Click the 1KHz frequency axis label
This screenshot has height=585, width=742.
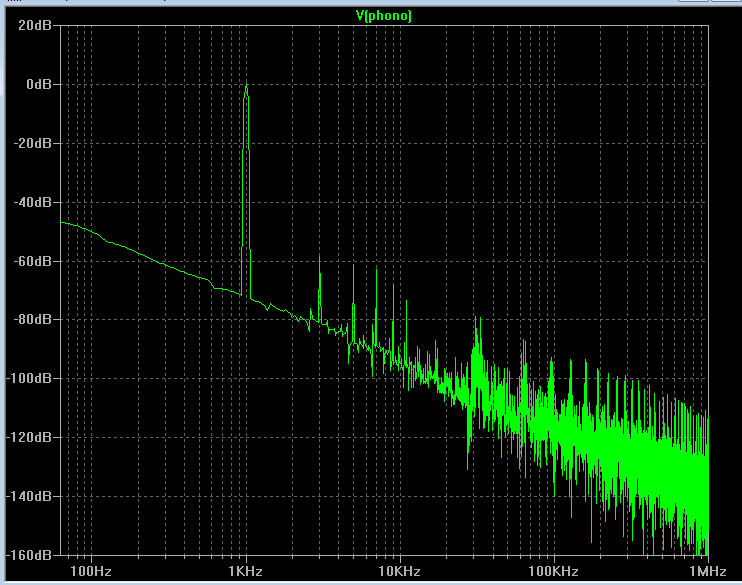(x=246, y=571)
